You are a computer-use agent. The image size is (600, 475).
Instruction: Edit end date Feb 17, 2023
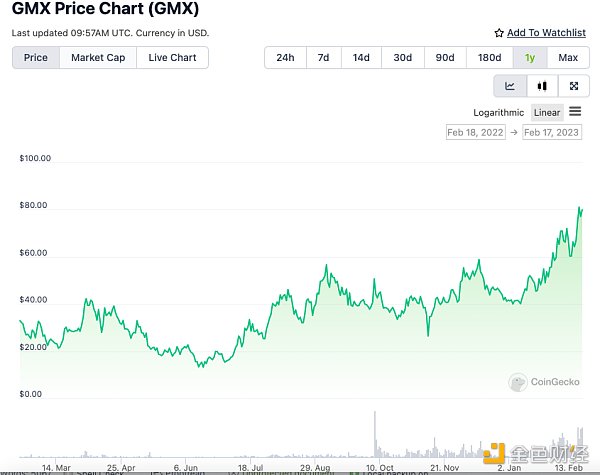point(551,132)
